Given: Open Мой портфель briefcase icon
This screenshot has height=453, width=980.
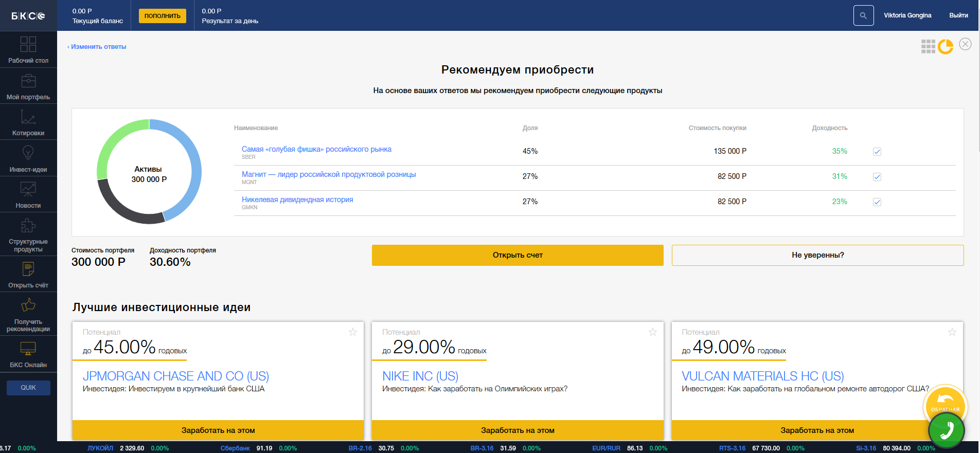Looking at the screenshot, I should [28, 81].
